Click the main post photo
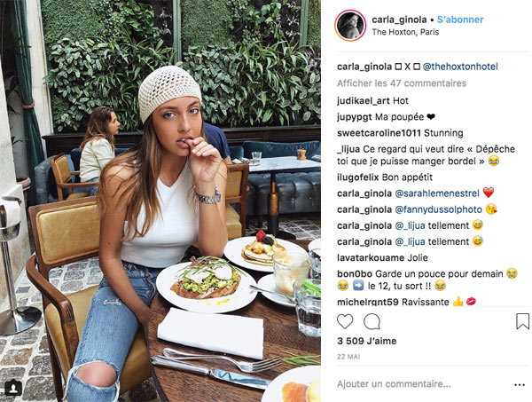Image resolution: width=532 pixels, height=402 pixels. [x=160, y=201]
